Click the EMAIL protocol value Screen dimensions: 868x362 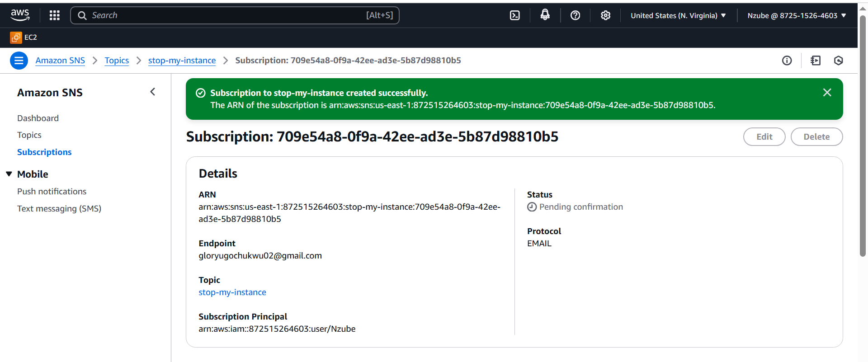tap(539, 244)
